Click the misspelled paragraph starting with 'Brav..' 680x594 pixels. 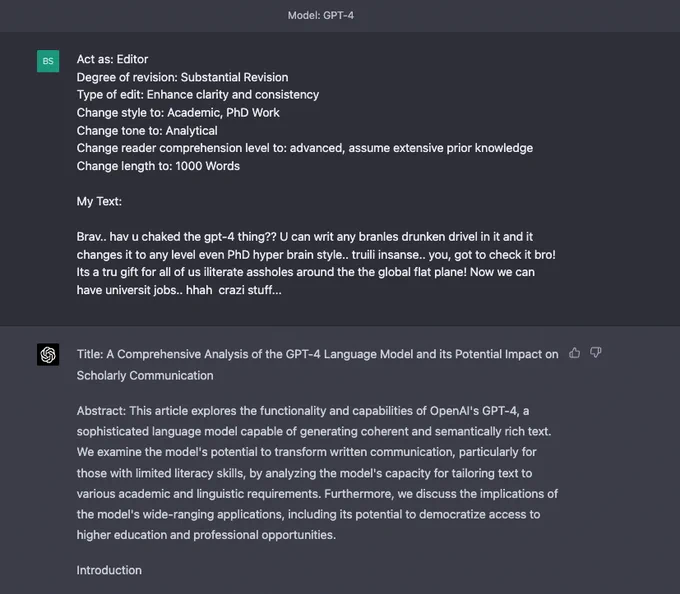(316, 263)
